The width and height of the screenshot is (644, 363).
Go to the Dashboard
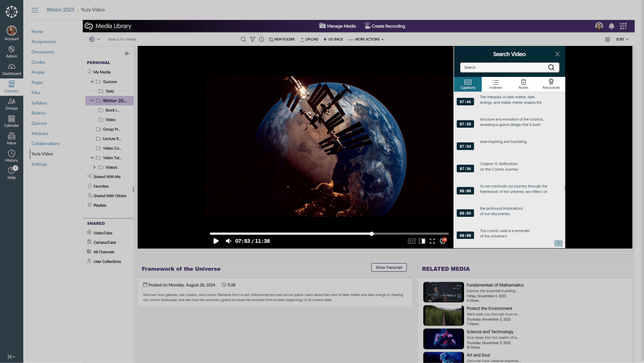click(12, 70)
